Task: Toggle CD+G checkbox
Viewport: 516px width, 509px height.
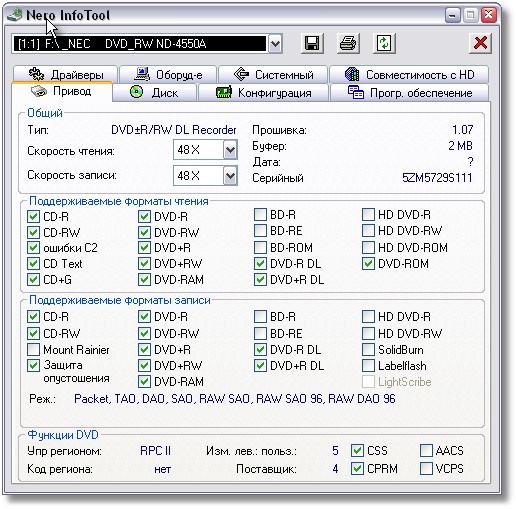Action: [33, 279]
